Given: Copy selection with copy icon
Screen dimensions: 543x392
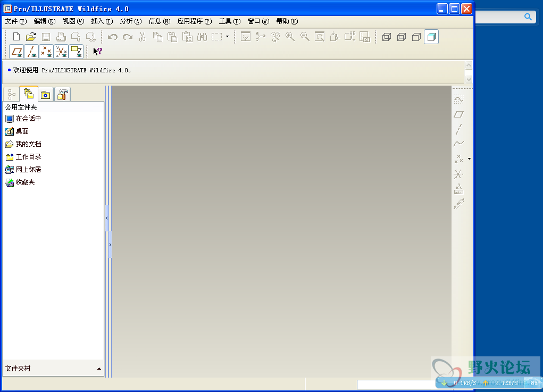Looking at the screenshot, I should [157, 37].
